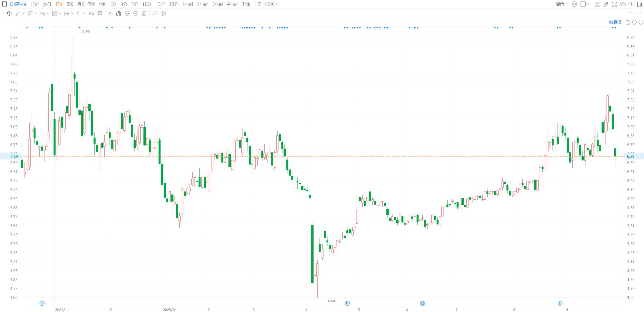Viewport: 644px width, 312px height.
Task: Toggle the left sidebar panel
Action: (x=4, y=4)
